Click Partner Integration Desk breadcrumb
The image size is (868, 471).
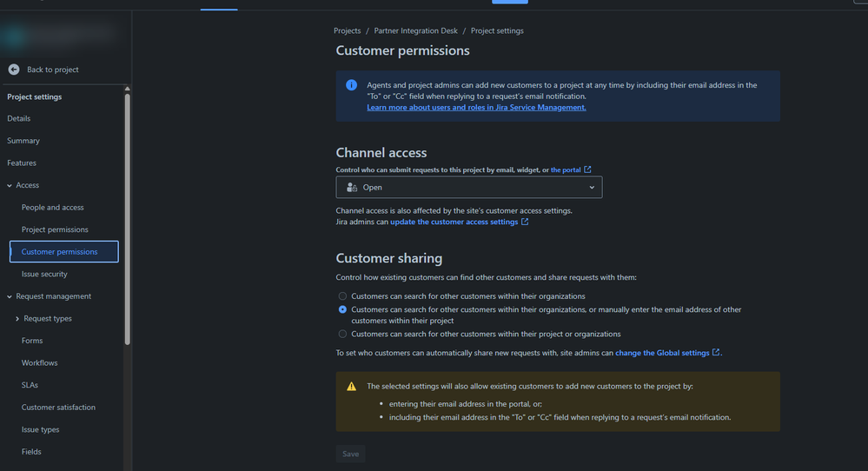point(415,30)
